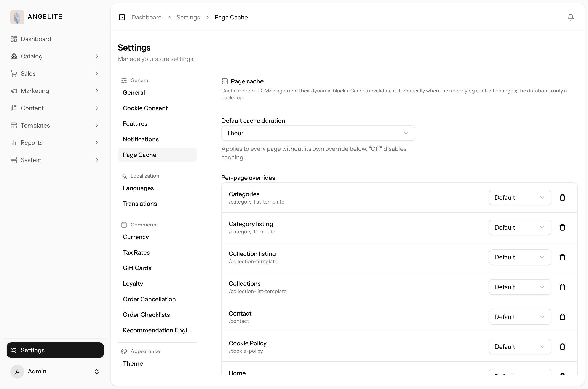
Task: Open Notifications settings
Action: point(157,139)
